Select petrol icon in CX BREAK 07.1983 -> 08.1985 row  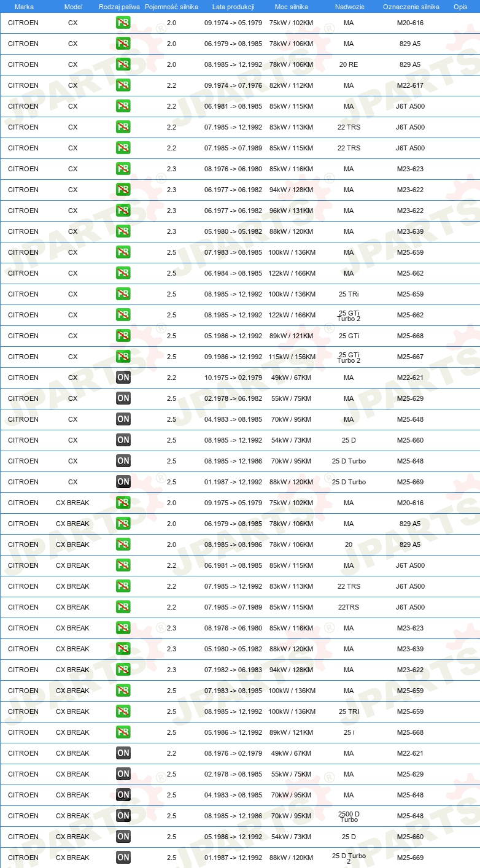(x=123, y=691)
